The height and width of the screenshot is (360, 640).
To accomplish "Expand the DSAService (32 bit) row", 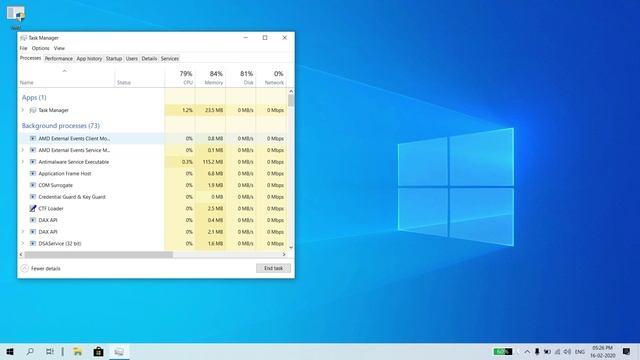I will click(23, 244).
